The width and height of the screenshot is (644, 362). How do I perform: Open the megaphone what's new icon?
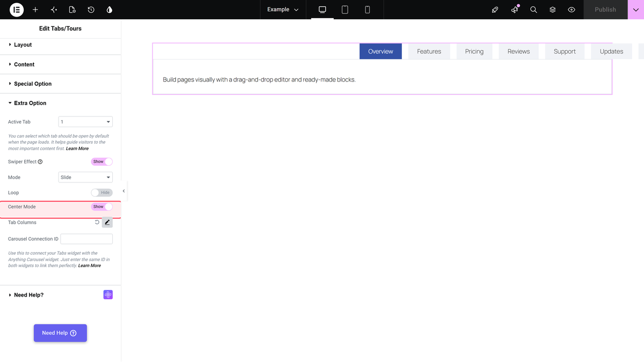[515, 10]
